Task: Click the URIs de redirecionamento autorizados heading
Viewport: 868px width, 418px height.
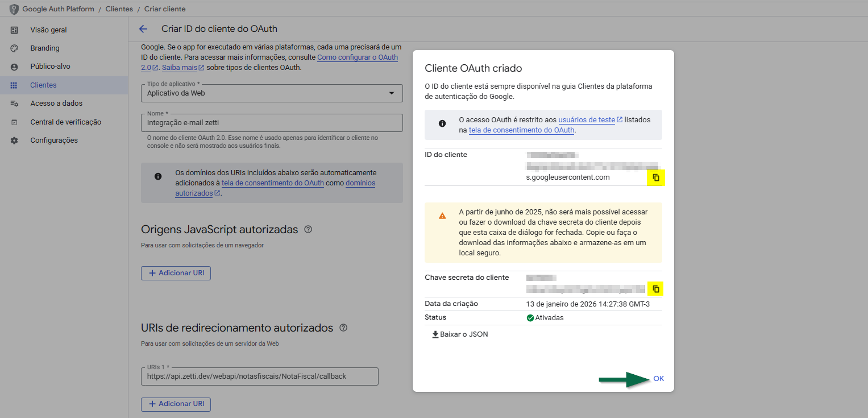Action: point(237,328)
